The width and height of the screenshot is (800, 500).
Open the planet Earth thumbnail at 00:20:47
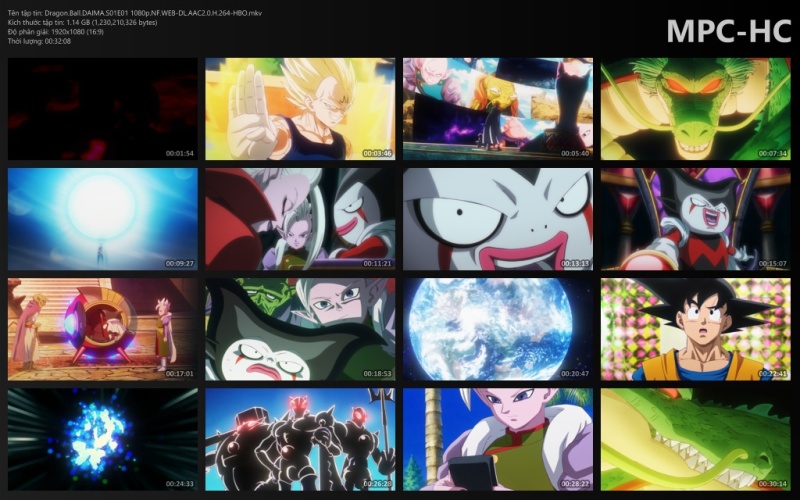coord(498,329)
